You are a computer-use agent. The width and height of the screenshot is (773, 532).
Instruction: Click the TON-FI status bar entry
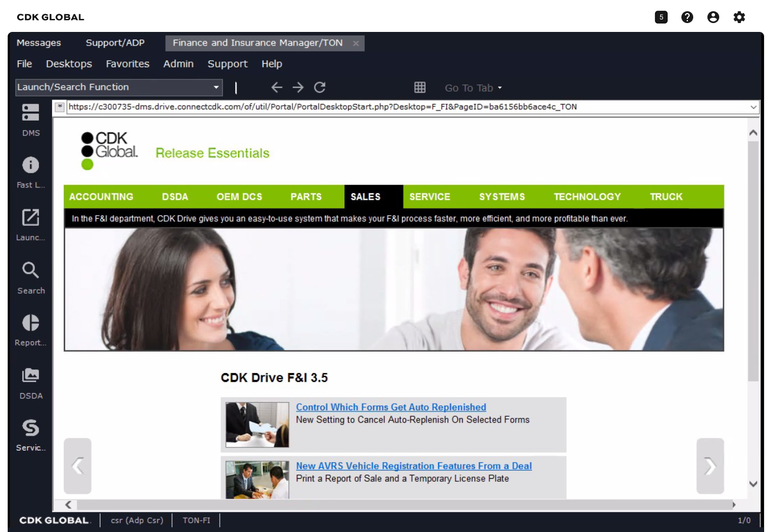click(196, 520)
